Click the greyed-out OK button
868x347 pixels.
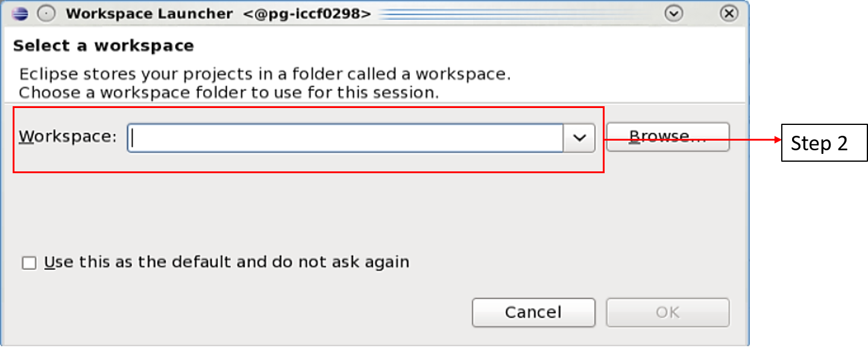click(667, 312)
